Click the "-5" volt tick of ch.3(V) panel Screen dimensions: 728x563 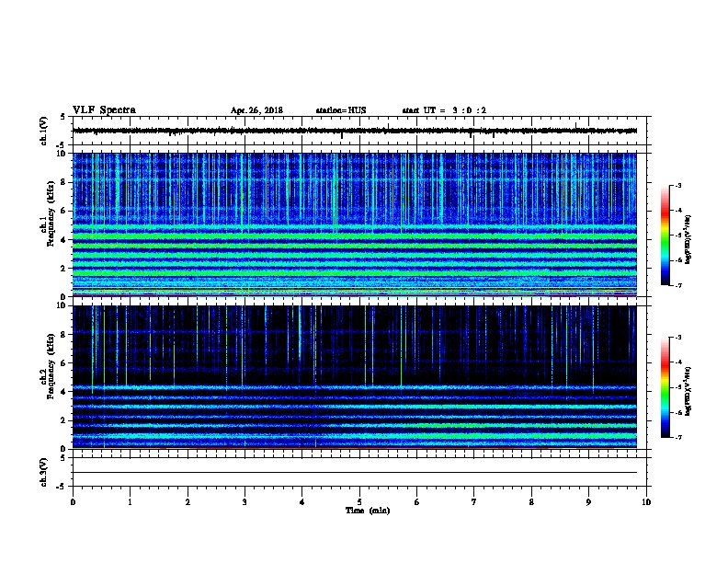[x=61, y=487]
